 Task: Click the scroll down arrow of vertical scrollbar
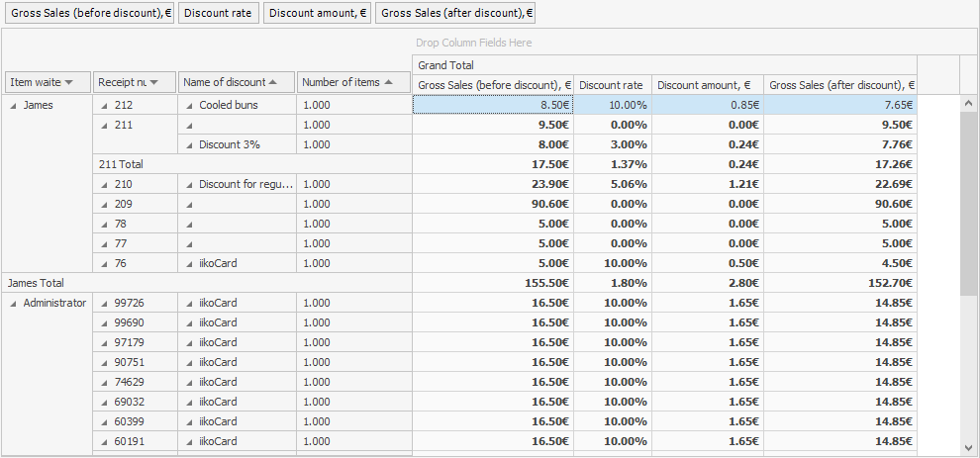click(x=969, y=447)
